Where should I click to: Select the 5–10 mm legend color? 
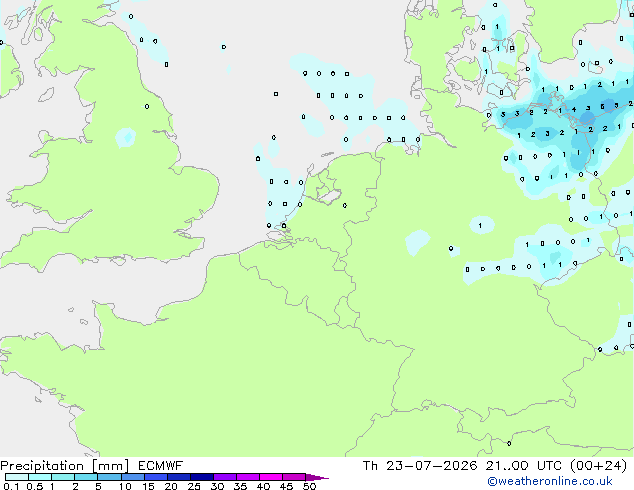point(110,477)
